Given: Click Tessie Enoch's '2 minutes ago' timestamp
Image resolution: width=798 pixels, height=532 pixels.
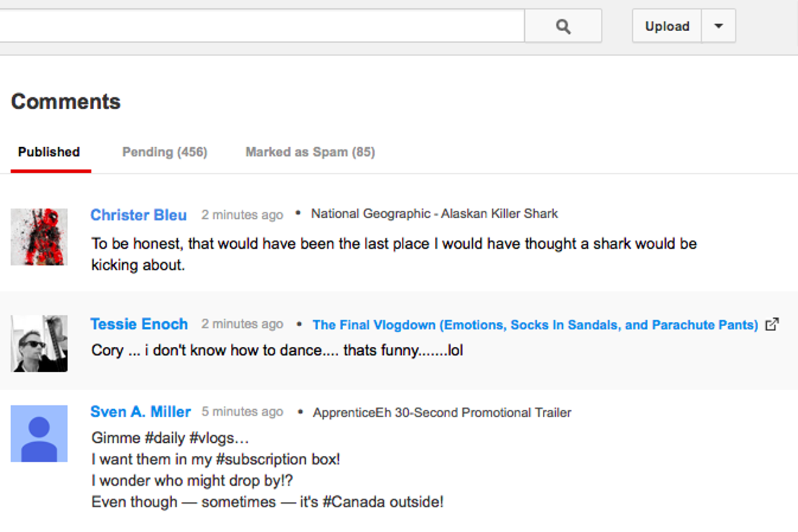Looking at the screenshot, I should (242, 324).
